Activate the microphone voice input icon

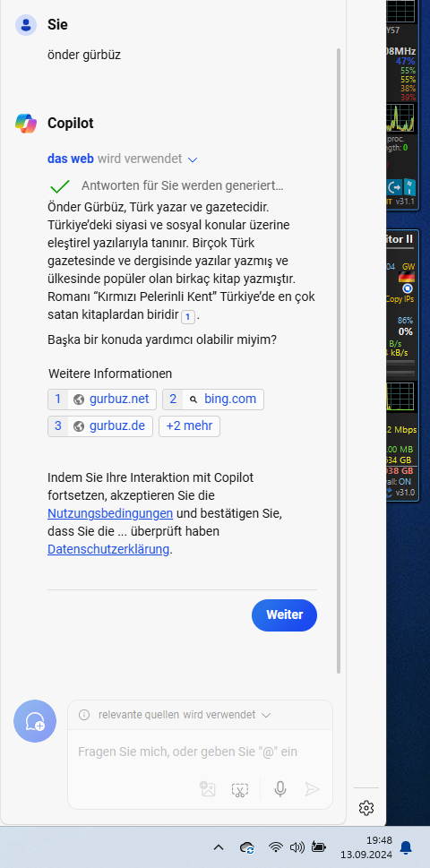tap(280, 789)
